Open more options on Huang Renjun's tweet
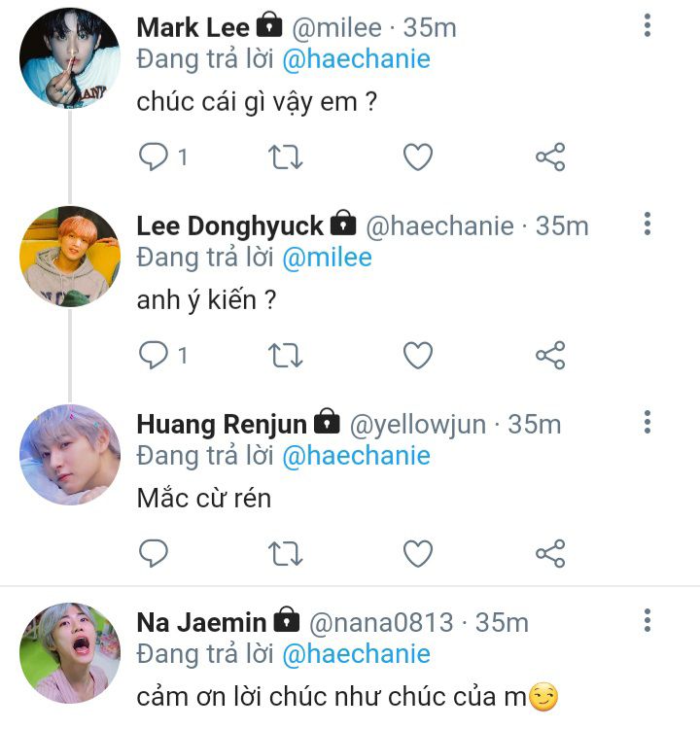 647,423
